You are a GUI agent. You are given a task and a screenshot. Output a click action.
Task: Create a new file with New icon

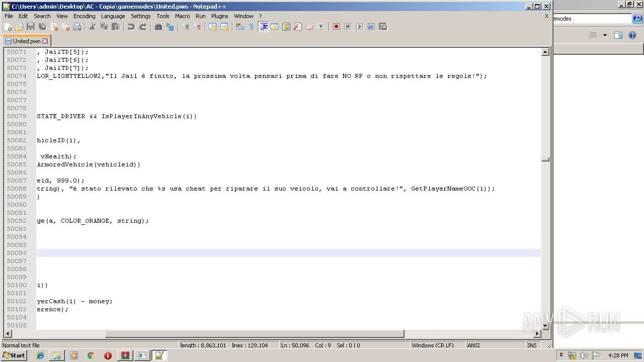[8, 27]
